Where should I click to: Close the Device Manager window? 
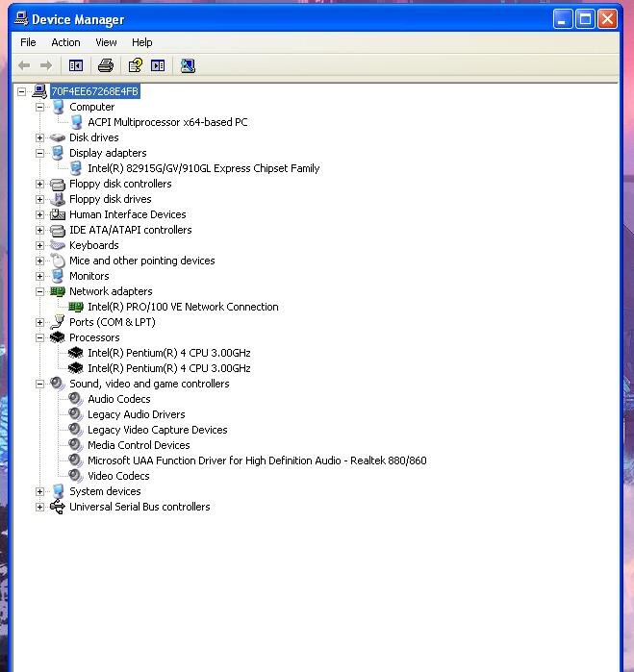(x=607, y=19)
